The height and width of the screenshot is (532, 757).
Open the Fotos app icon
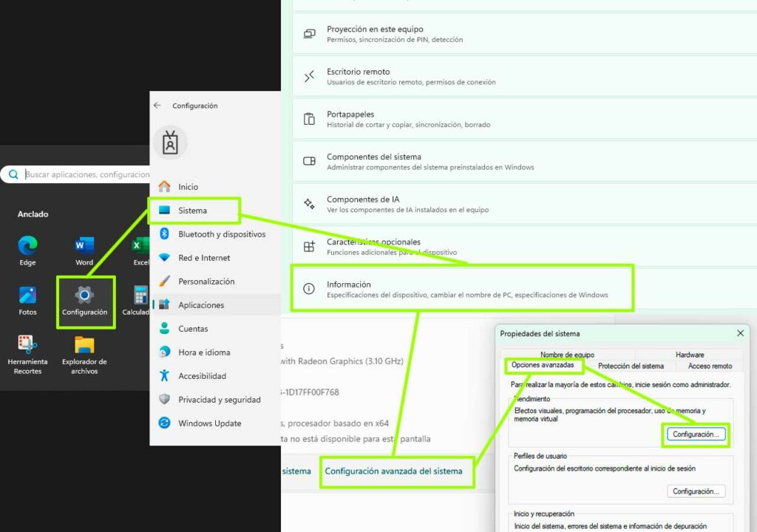tap(27, 296)
